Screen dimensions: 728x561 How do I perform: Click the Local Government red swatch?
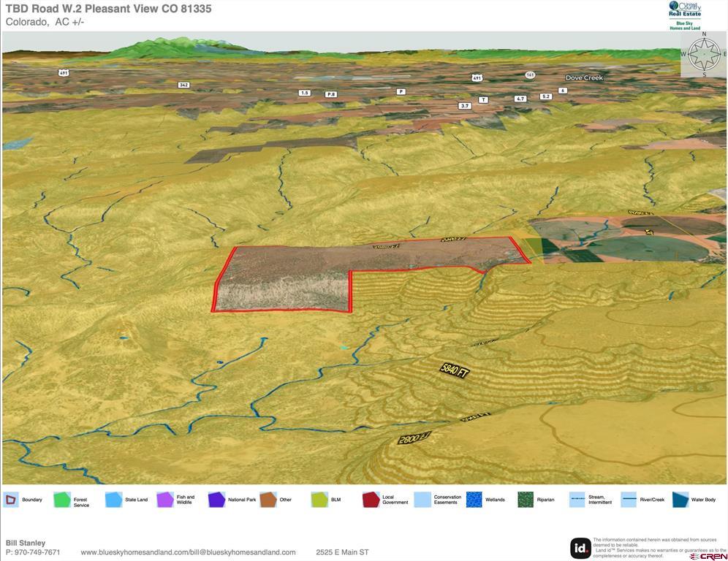pos(371,500)
